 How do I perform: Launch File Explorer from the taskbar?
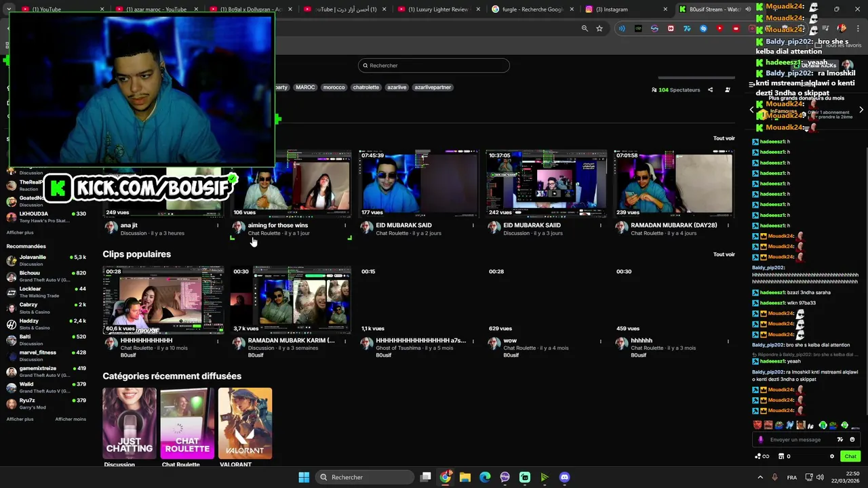tap(465, 477)
